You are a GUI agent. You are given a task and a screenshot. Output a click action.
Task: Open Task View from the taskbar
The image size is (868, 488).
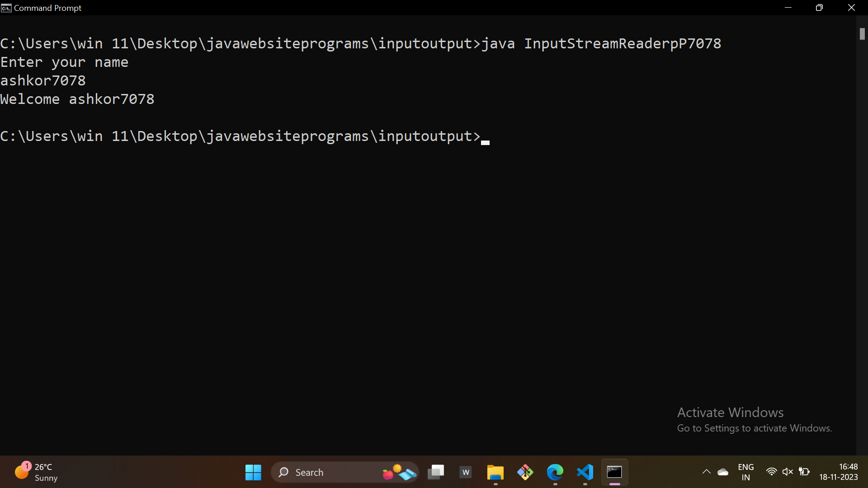point(436,472)
